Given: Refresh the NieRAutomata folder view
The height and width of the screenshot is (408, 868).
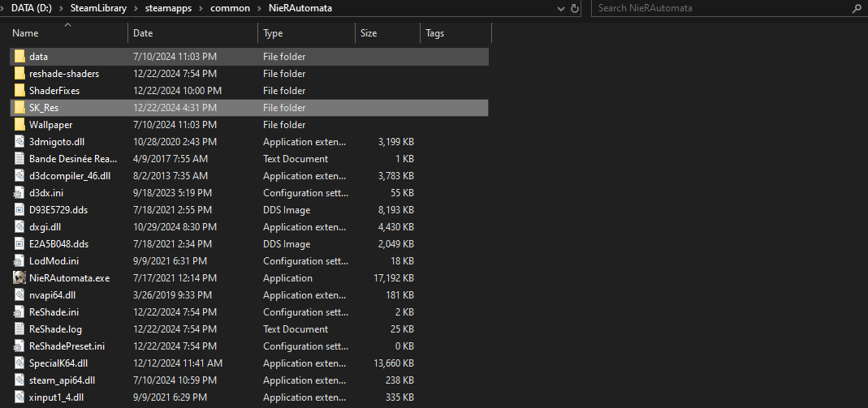Looking at the screenshot, I should [575, 8].
